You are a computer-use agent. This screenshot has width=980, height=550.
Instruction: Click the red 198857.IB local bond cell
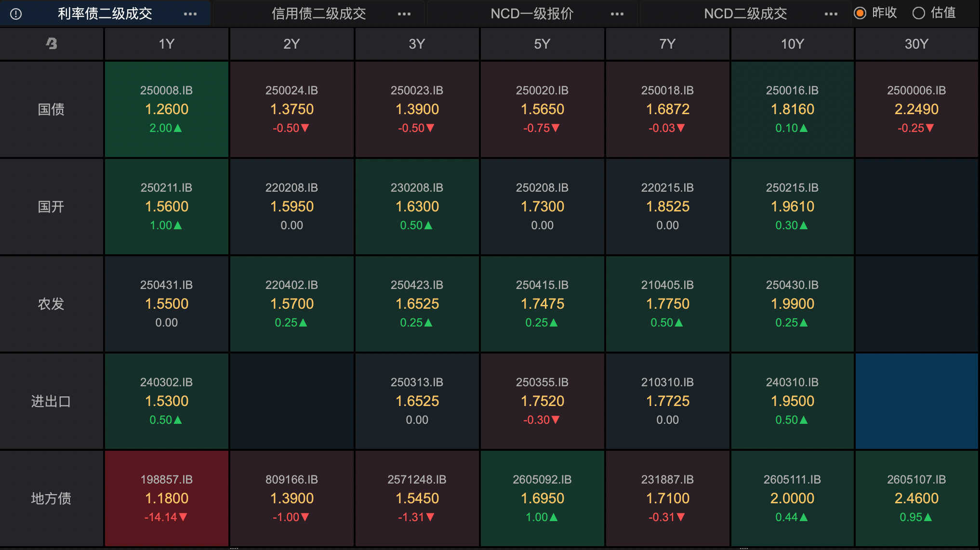(166, 498)
